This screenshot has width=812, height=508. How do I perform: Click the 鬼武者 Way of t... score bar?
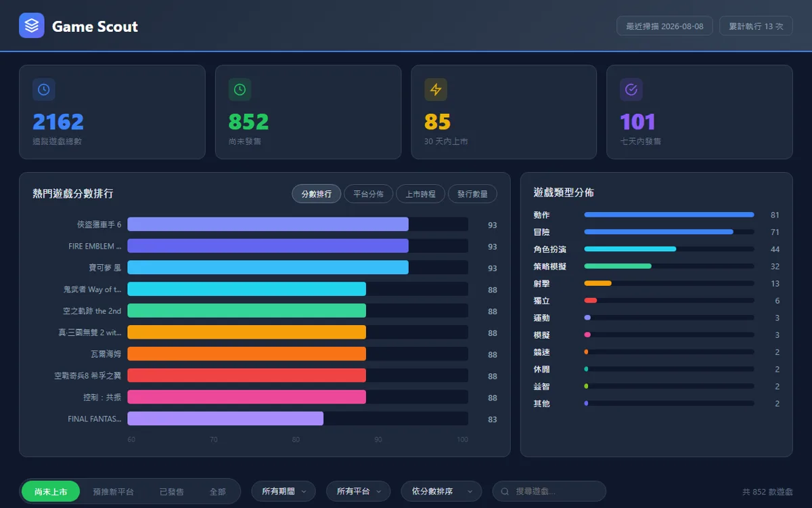[247, 289]
